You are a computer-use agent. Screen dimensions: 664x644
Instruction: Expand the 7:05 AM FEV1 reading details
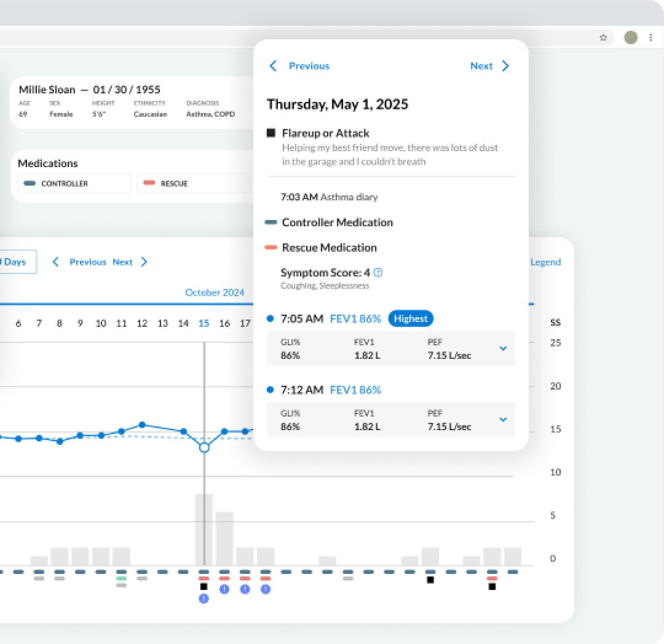(x=502, y=348)
